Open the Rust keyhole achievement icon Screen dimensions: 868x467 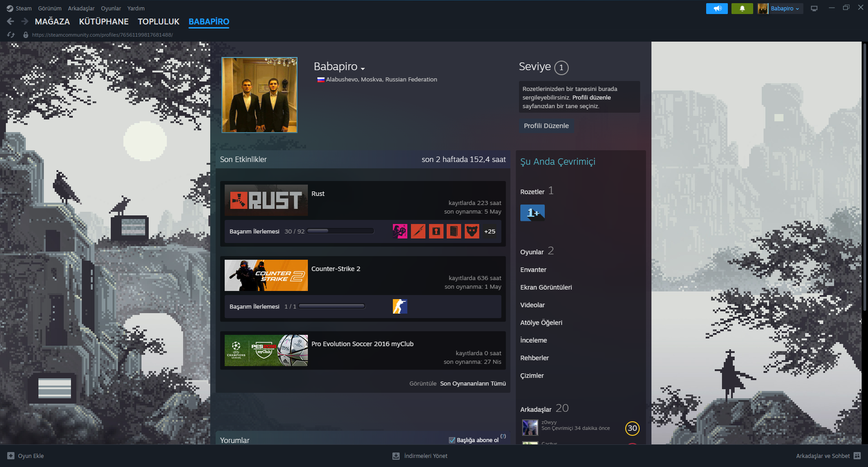pos(436,231)
